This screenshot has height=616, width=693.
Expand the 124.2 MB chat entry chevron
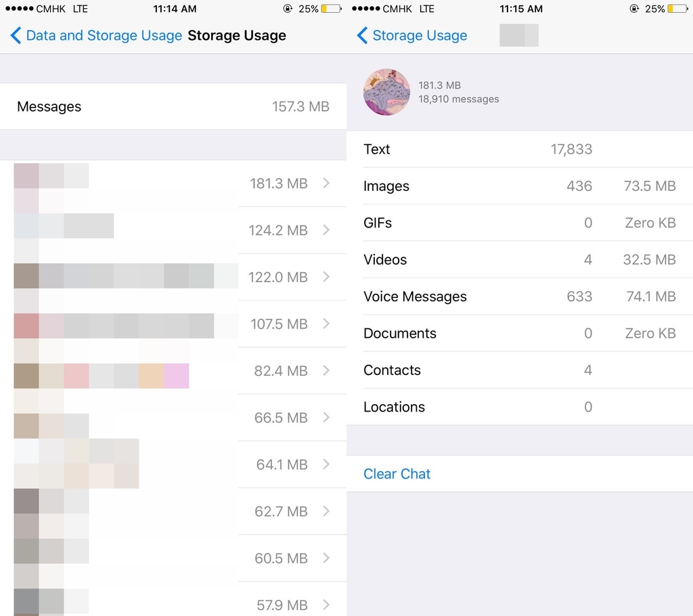point(326,229)
